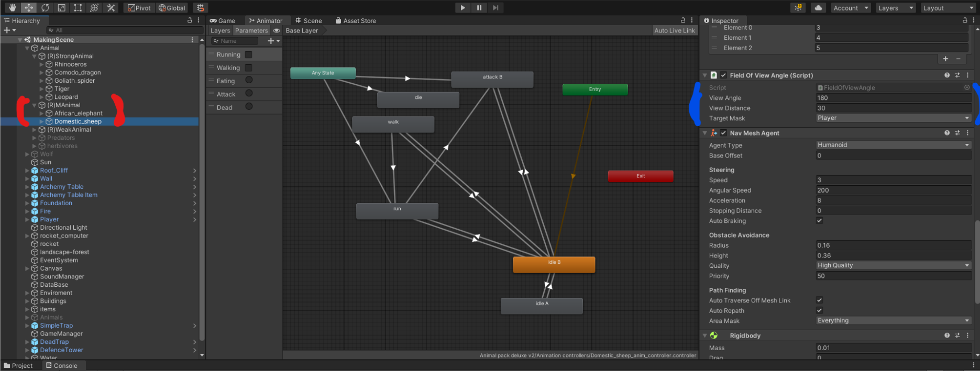Disable the Field Of View Angle script checkbox
Screen dimensions: 980x371
(723, 75)
